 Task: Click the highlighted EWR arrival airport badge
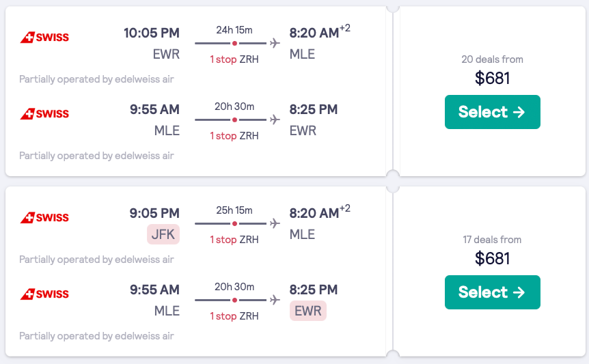point(307,311)
